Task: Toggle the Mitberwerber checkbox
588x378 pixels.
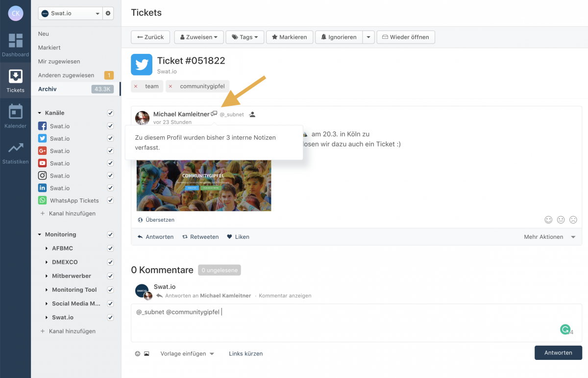Action: tap(110, 276)
